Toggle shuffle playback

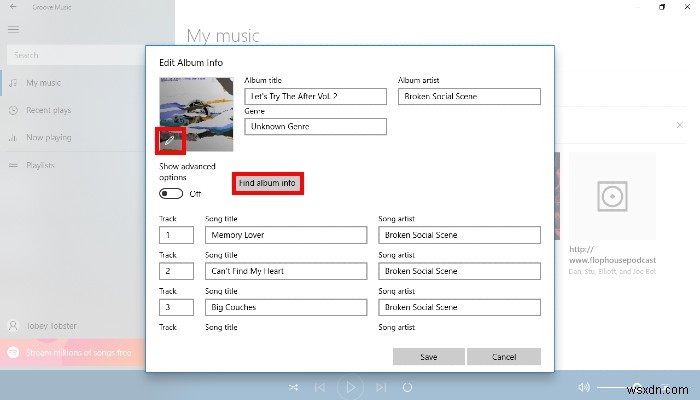293,387
